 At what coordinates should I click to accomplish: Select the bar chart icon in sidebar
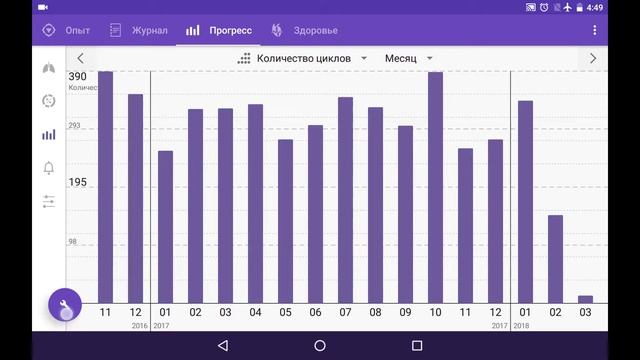pyautogui.click(x=49, y=134)
